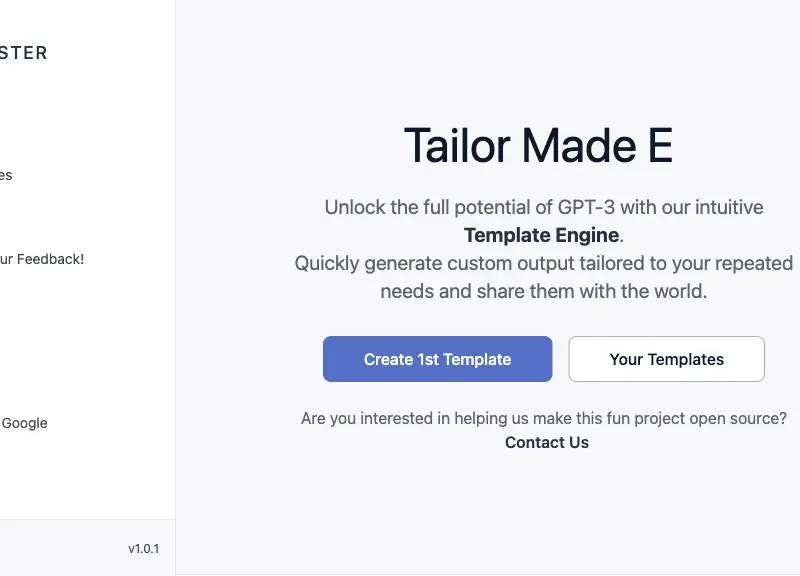This screenshot has width=800, height=576.
Task: Click the Contact Us link
Action: (546, 442)
